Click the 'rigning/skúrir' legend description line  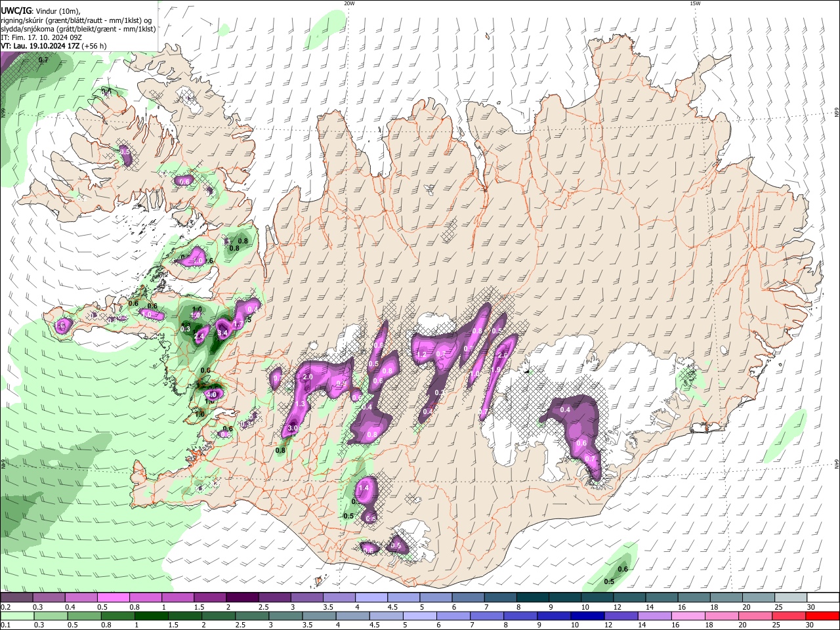pyautogui.click(x=77, y=20)
